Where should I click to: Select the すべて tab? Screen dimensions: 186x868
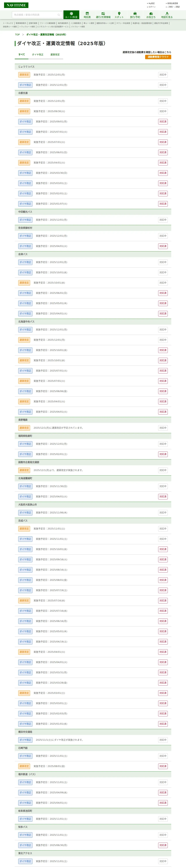pos(22,55)
